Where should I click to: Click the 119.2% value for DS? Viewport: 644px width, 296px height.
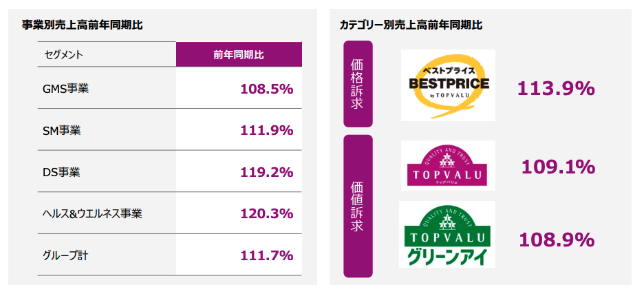267,172
